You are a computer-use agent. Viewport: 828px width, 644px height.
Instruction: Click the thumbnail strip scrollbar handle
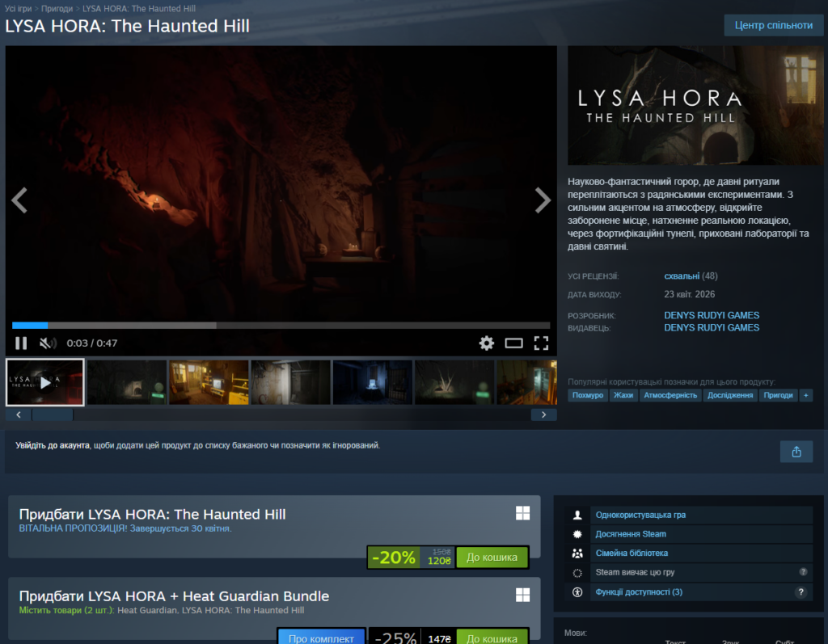[53, 415]
